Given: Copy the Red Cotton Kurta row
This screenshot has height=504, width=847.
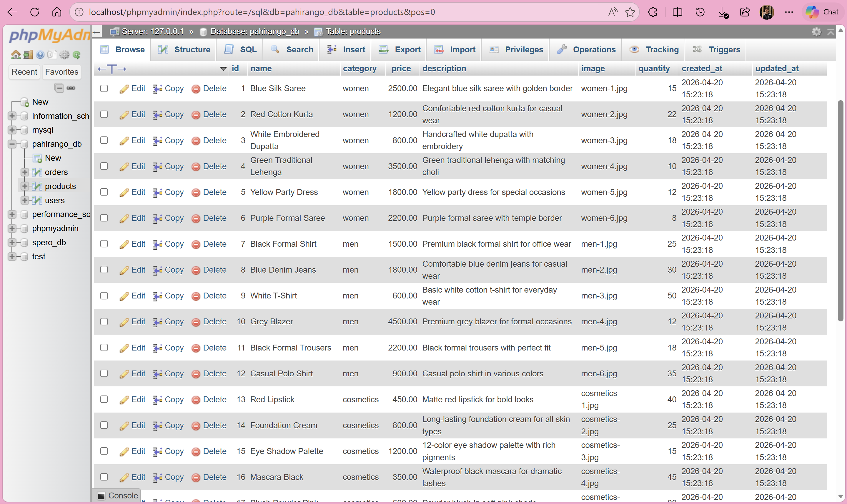Looking at the screenshot, I should (x=174, y=114).
